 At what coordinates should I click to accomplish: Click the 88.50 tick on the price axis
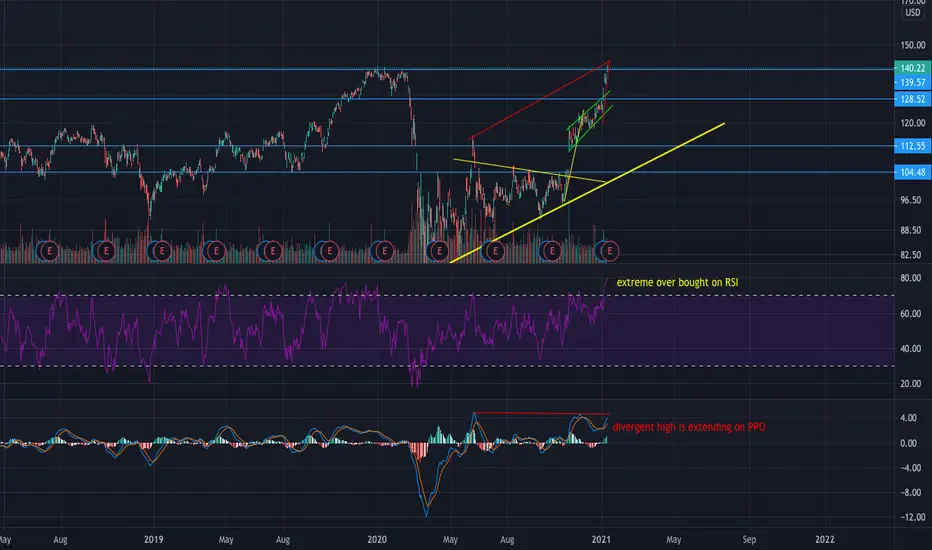tap(912, 230)
